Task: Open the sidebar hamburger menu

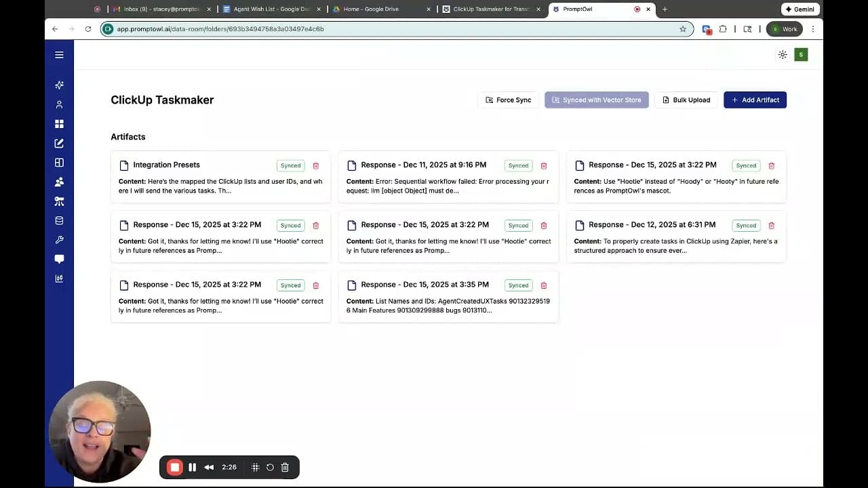Action: pos(59,54)
